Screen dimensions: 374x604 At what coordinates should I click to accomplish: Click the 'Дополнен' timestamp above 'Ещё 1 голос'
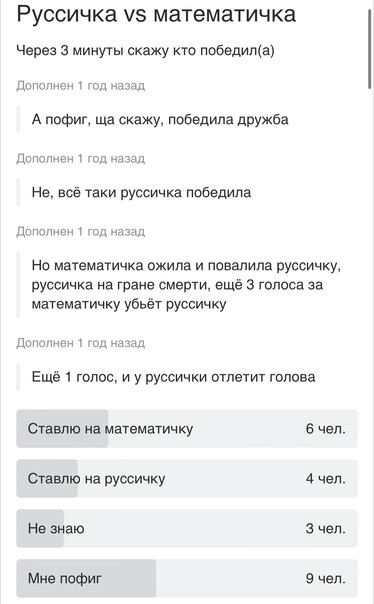click(x=81, y=343)
